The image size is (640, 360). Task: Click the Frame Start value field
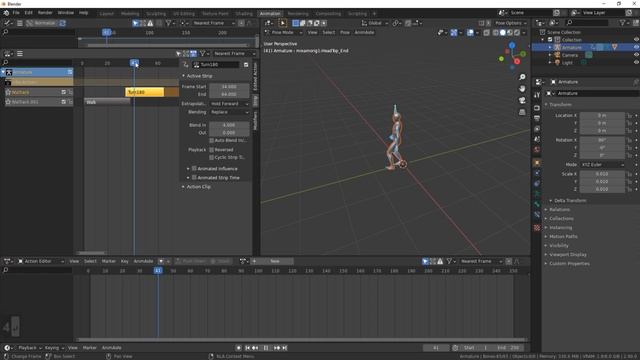click(229, 87)
